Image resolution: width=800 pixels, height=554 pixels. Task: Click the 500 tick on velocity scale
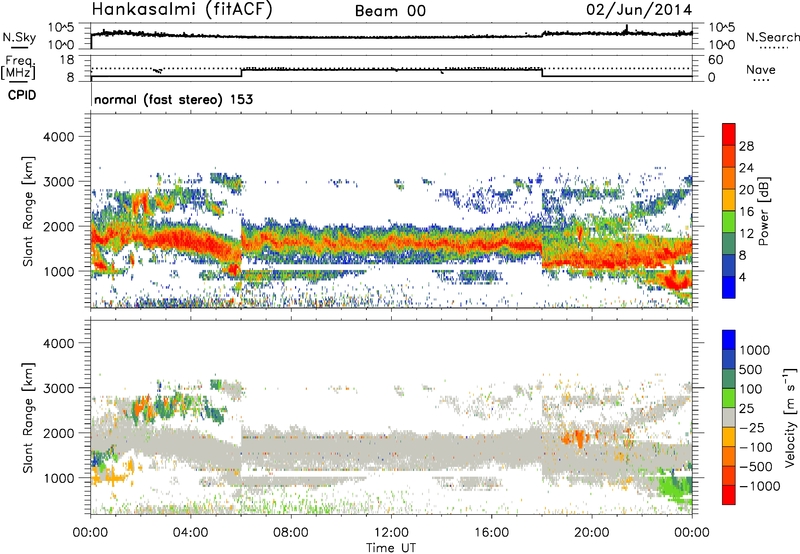tap(751, 369)
